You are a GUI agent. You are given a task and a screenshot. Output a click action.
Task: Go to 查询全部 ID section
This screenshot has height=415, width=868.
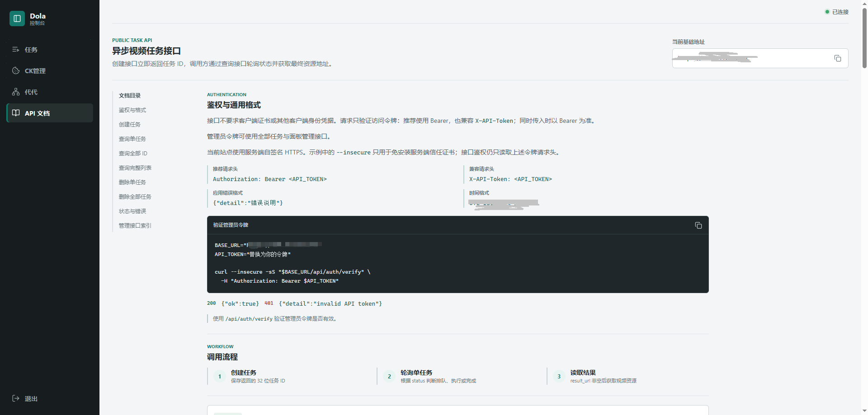click(133, 154)
